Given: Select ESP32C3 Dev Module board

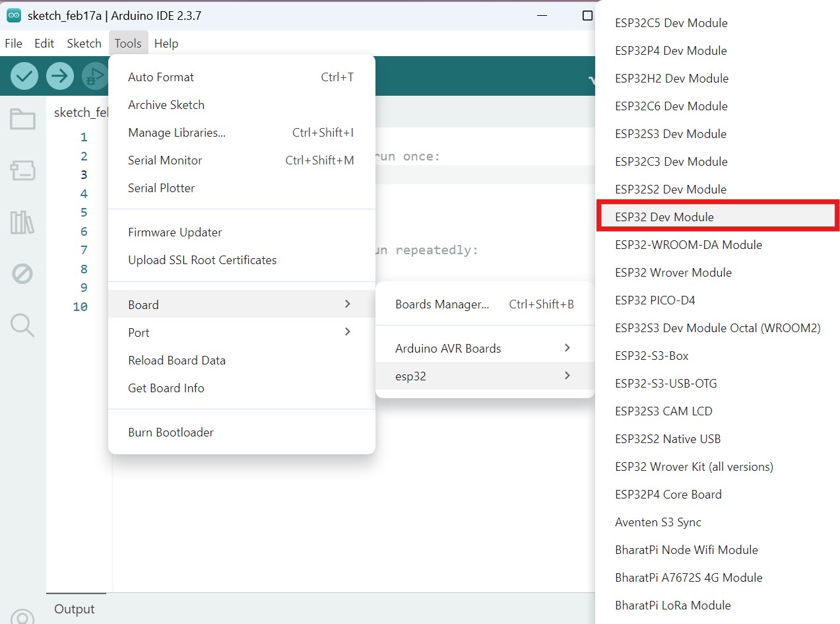Looking at the screenshot, I should click(x=717, y=162).
